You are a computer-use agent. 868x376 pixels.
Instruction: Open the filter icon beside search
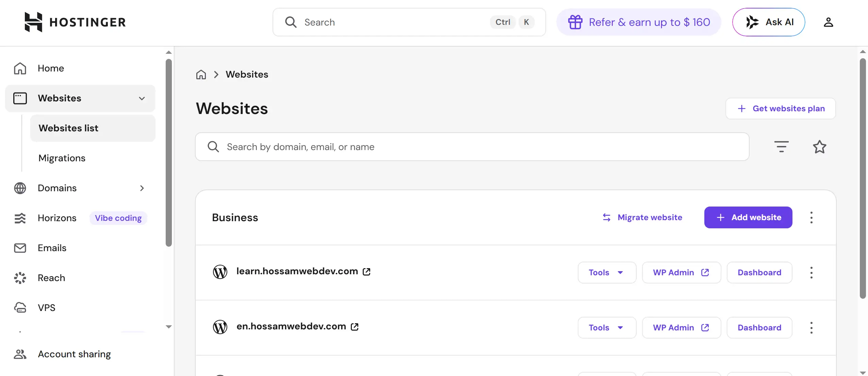(781, 147)
